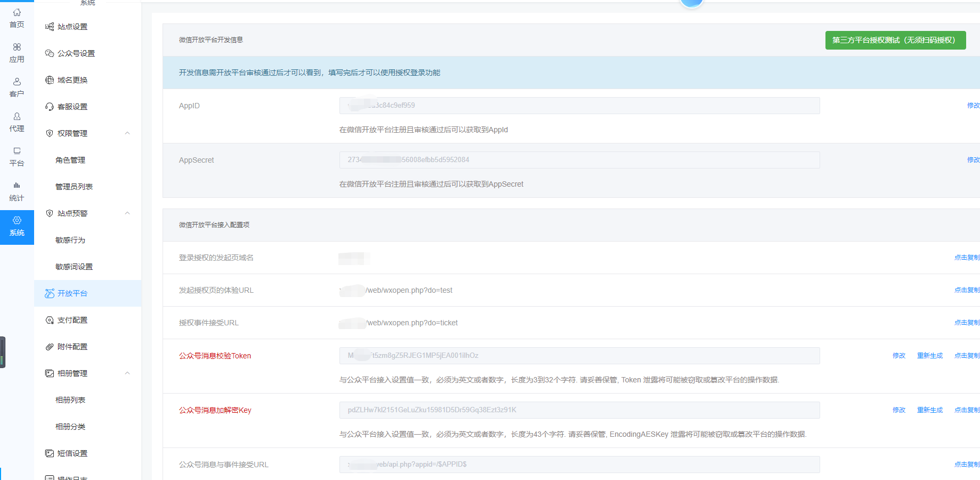Image resolution: width=980 pixels, height=480 pixels.
Task: Click the 权限管理 shield icon
Action: tap(50, 133)
